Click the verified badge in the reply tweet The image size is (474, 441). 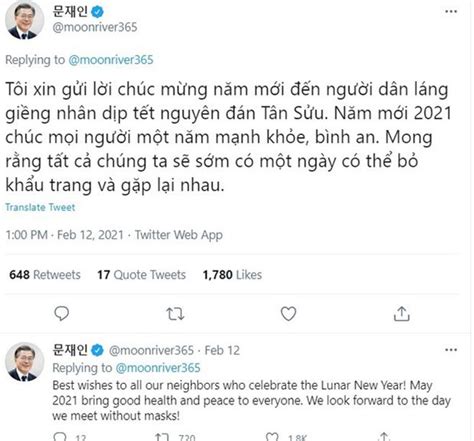pos(97,350)
